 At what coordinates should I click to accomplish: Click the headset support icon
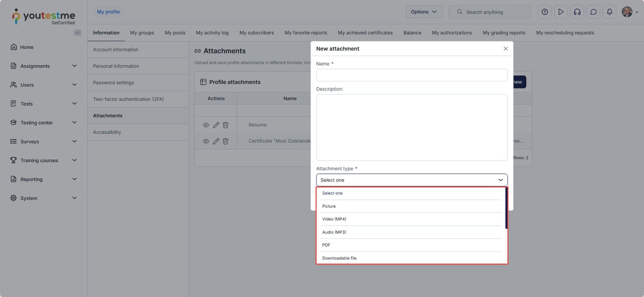coord(577,12)
